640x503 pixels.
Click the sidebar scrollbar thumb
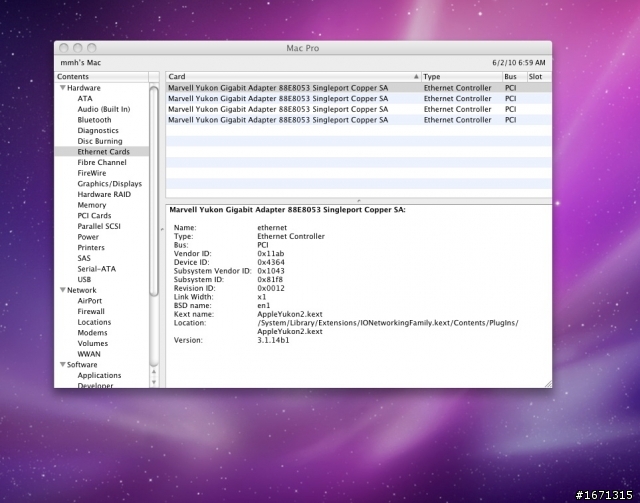tap(154, 191)
